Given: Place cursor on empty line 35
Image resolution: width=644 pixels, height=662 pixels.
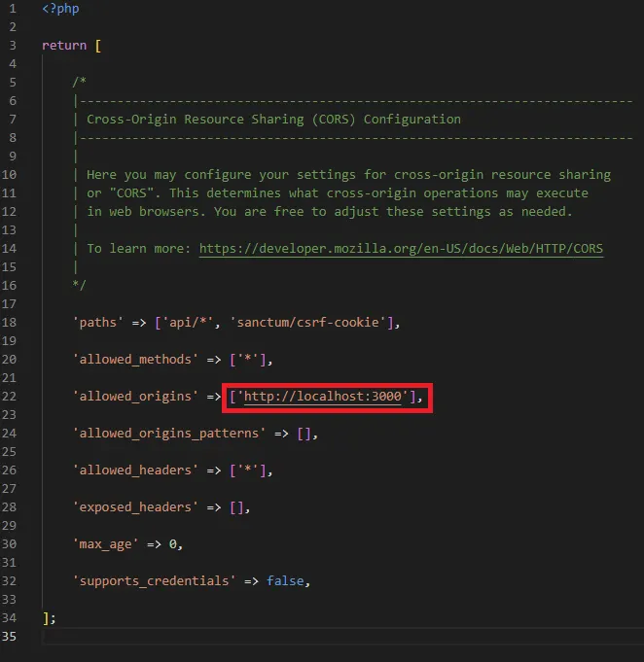Looking at the screenshot, I should coord(343,637).
